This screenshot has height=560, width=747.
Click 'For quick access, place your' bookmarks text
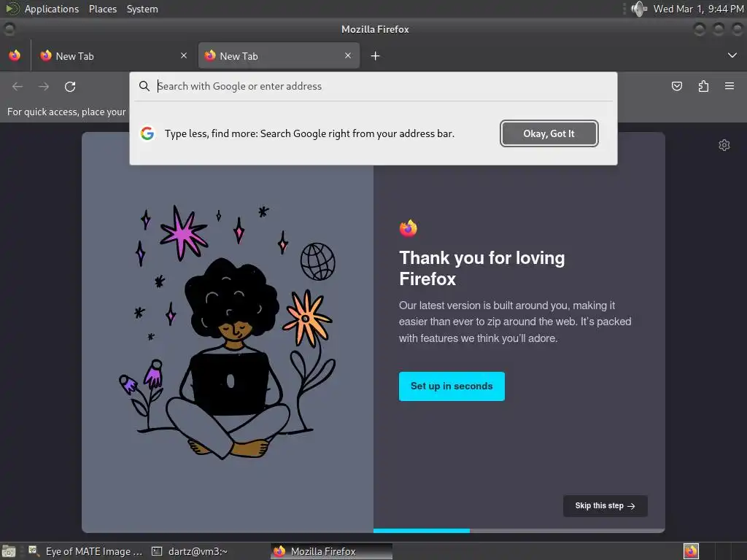click(x=66, y=112)
